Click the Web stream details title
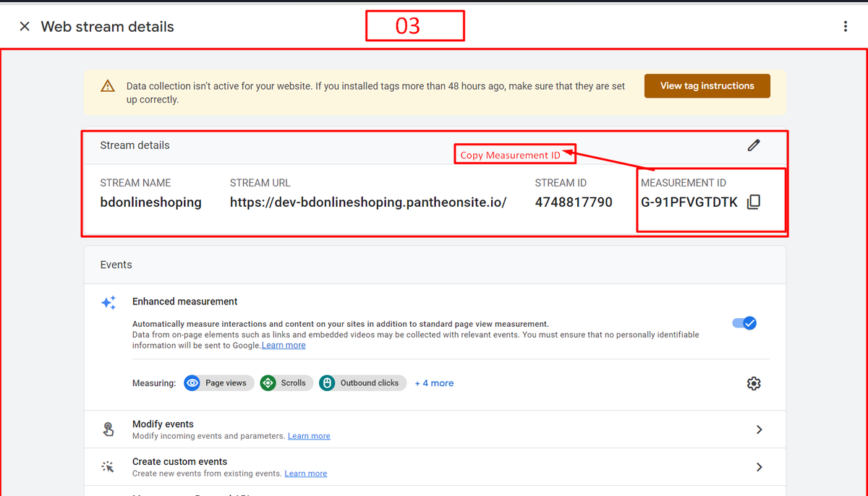The image size is (868, 496). [x=107, y=27]
